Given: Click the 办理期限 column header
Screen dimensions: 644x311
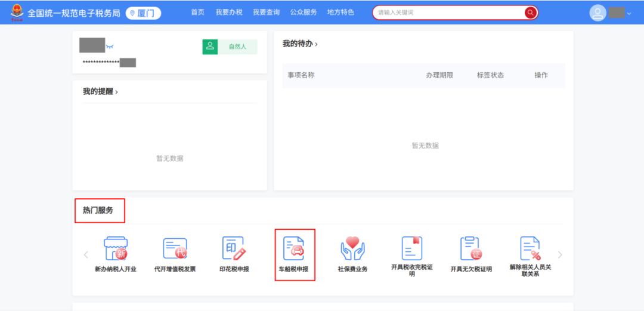Looking at the screenshot, I should (439, 75).
